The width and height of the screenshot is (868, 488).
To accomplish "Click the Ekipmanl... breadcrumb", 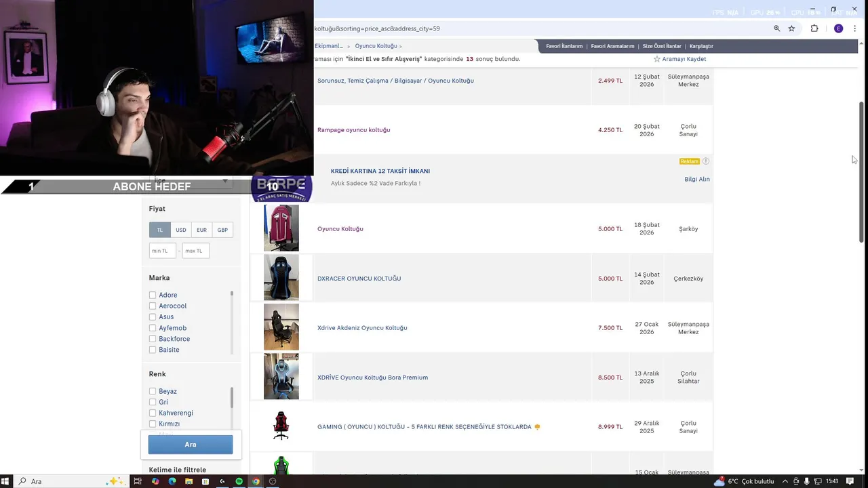I will click(329, 46).
